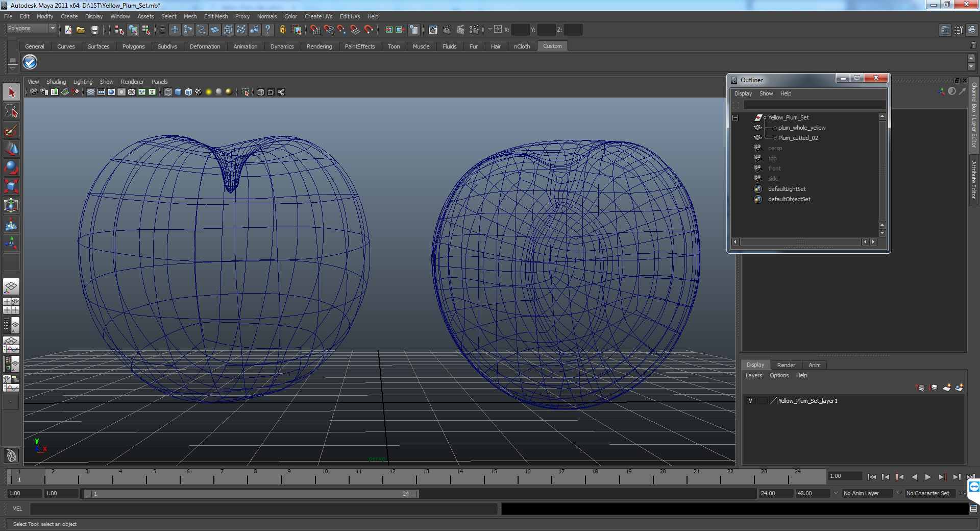The height and width of the screenshot is (531, 980).
Task: Click the range slider bar between 1 and 24
Action: point(252,494)
